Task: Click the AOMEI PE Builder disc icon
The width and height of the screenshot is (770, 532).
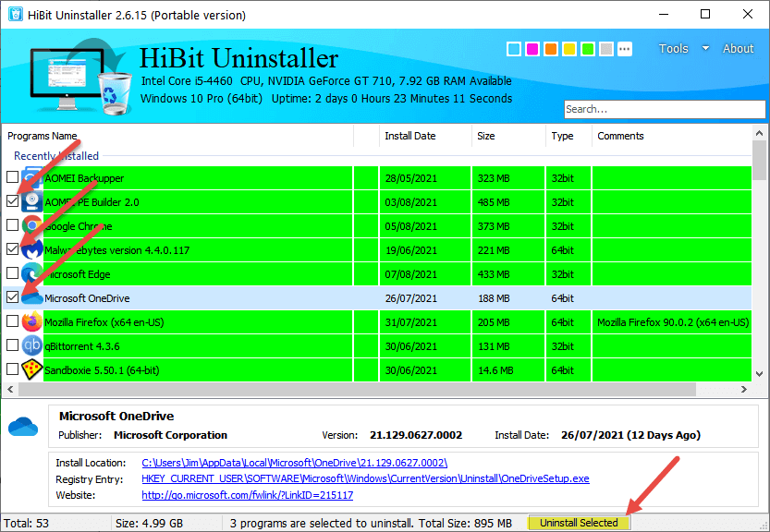Action: click(32, 201)
